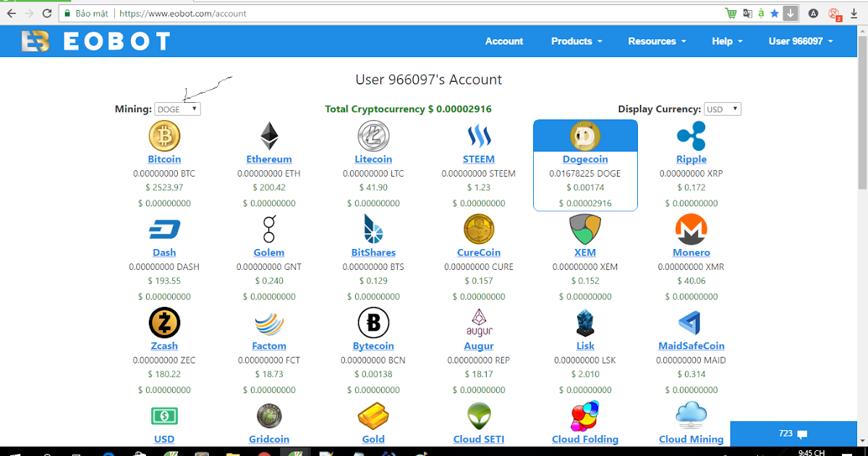
Task: Expand the Products menu
Action: tap(576, 41)
